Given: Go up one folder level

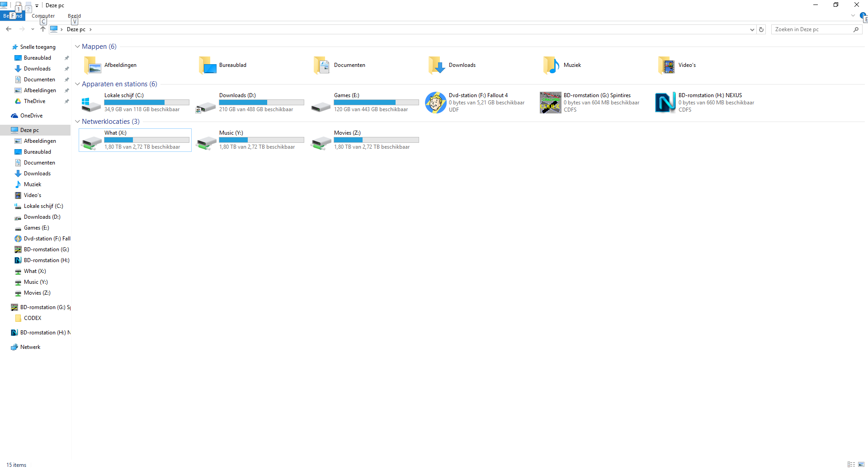Looking at the screenshot, I should (x=43, y=29).
